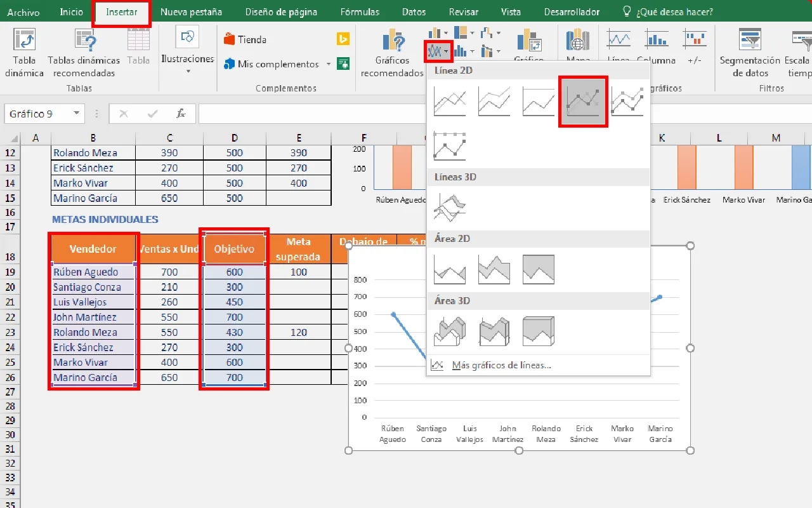Image resolution: width=812 pixels, height=508 pixels.
Task: Switch to the Diseño de página tab
Action: pyautogui.click(x=281, y=12)
